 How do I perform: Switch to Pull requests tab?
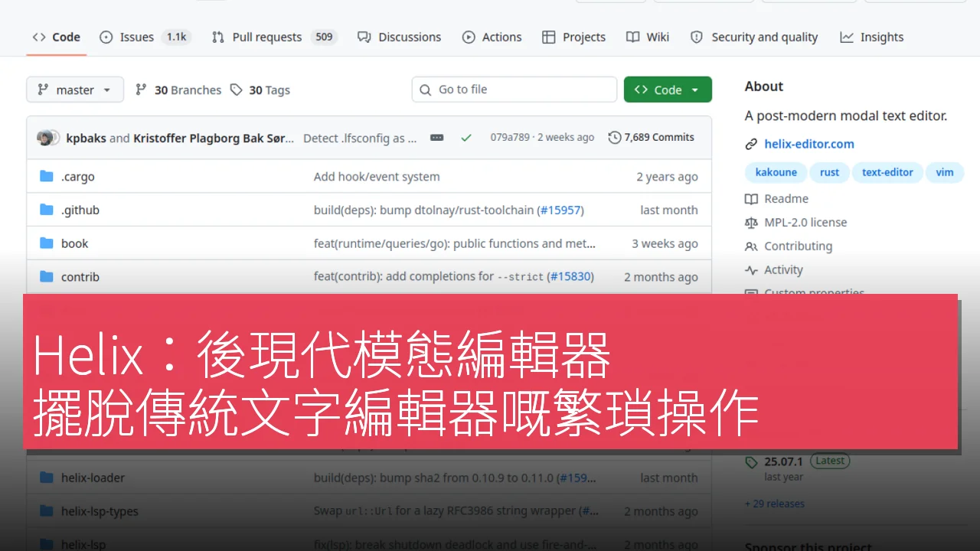274,37
